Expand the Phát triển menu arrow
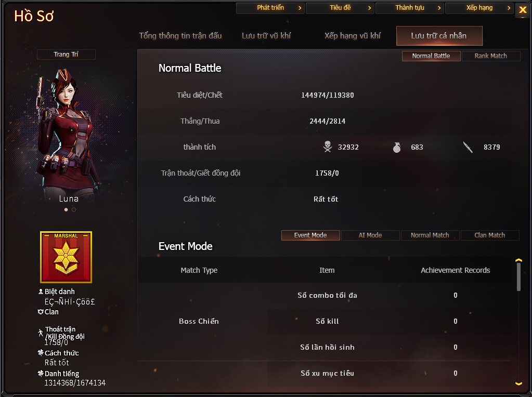Screen dimensions: 532x397 click(300, 8)
